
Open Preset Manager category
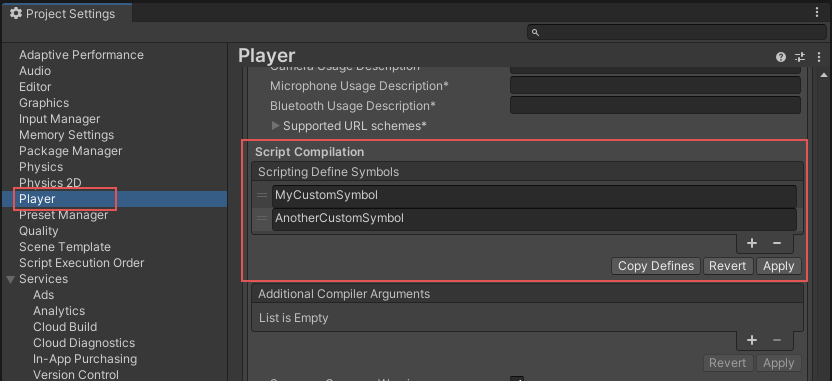[64, 215]
